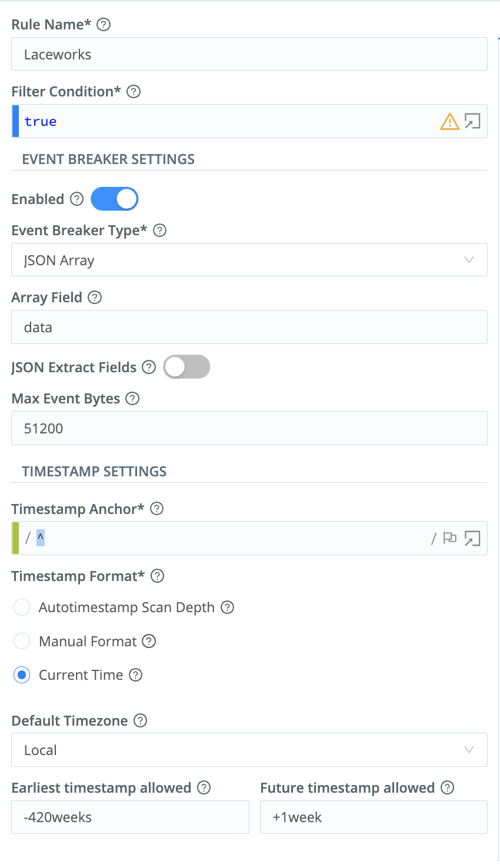Select Autotimestamp Scan Depth option
The width and height of the screenshot is (500, 868).
(22, 607)
